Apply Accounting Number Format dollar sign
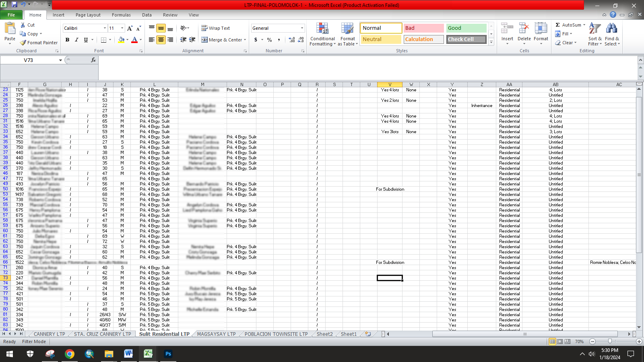Image resolution: width=644 pixels, height=362 pixels. 256,40
